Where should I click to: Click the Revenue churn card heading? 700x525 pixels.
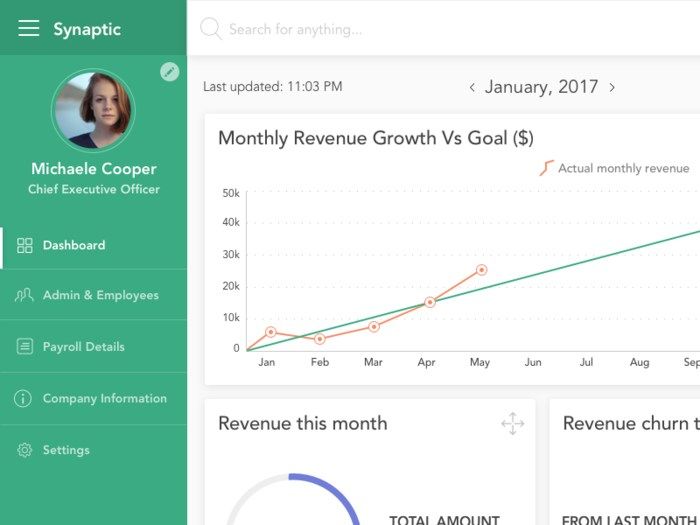coord(631,423)
